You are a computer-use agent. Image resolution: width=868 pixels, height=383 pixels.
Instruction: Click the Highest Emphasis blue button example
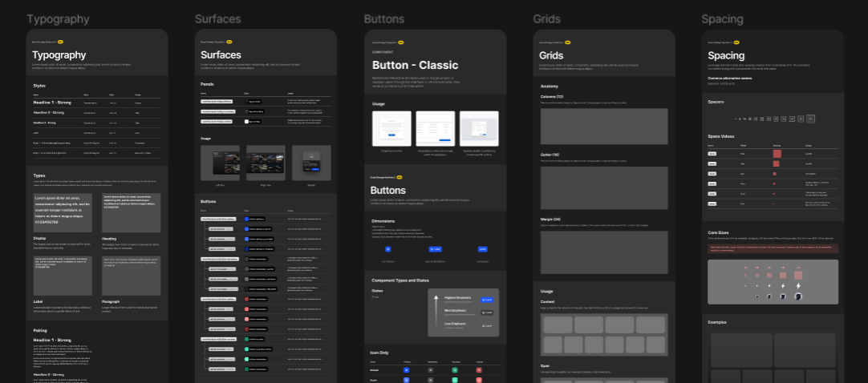[487, 300]
